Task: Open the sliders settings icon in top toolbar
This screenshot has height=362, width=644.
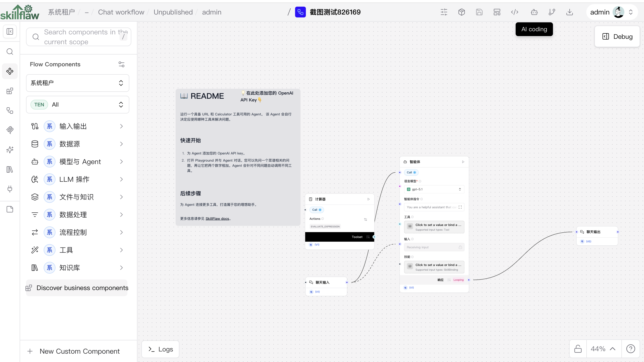Action: 444,12
